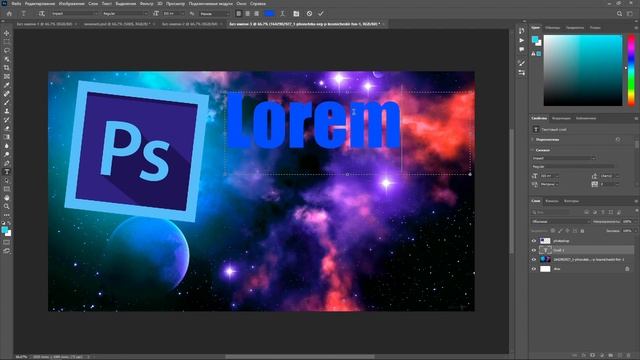This screenshot has height=360, width=640.
Task: Center align text
Action: pyautogui.click(x=248, y=13)
